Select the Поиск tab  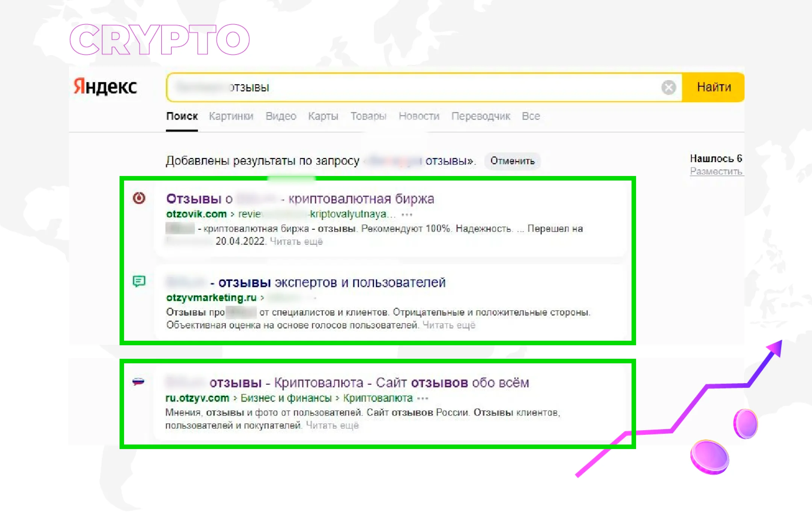tap(182, 116)
